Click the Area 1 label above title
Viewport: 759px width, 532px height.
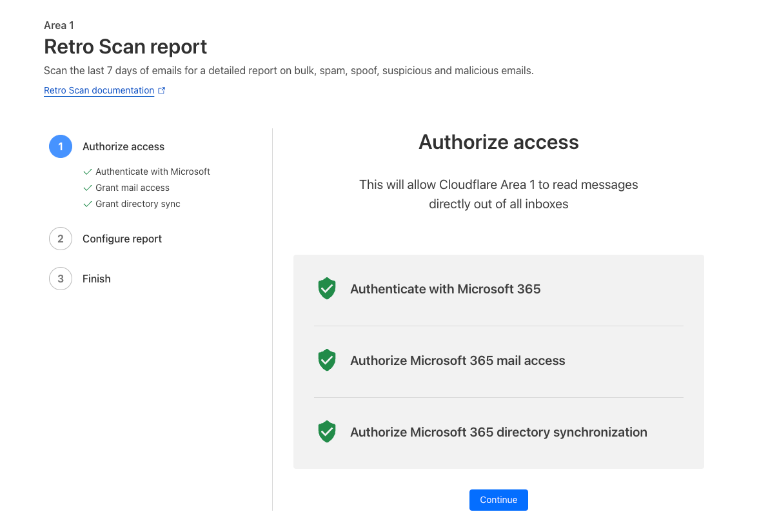point(59,25)
